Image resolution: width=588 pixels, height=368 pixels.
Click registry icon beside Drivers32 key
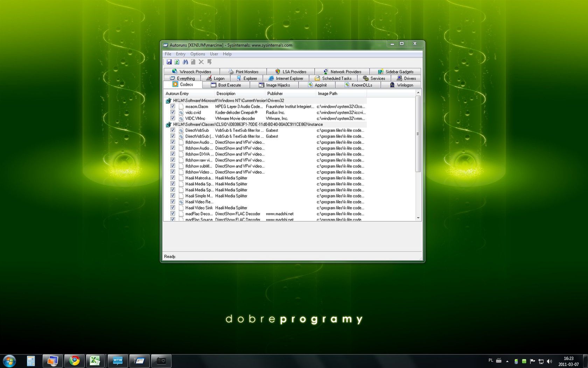tap(168, 101)
